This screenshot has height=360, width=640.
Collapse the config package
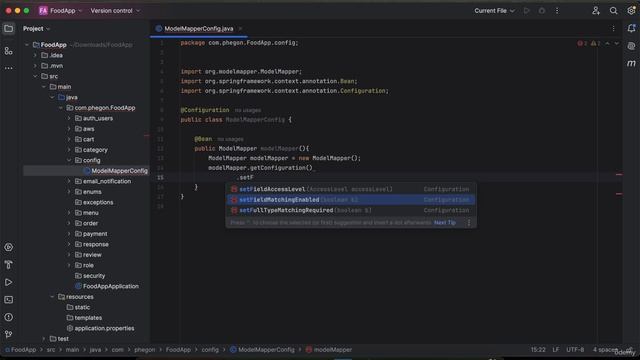(x=69, y=160)
